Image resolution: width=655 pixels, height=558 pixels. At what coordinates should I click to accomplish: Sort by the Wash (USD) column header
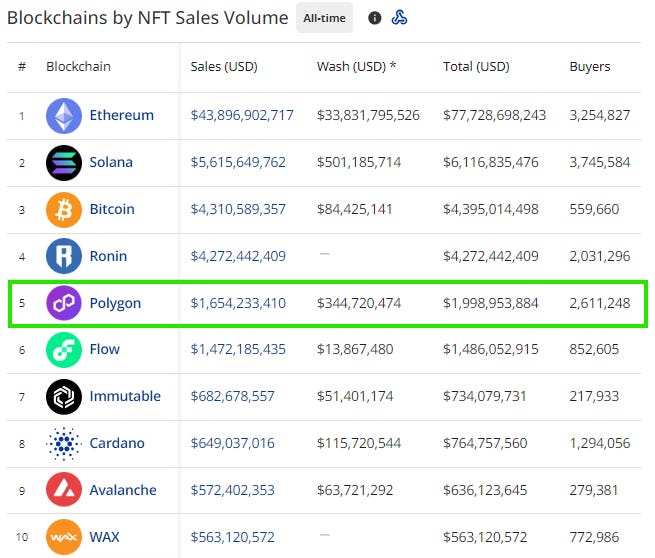[356, 66]
